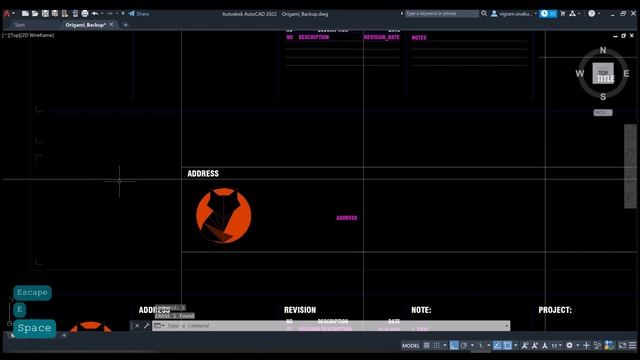Click the Top view control label
This screenshot has height=360, width=640.
coord(14,35)
